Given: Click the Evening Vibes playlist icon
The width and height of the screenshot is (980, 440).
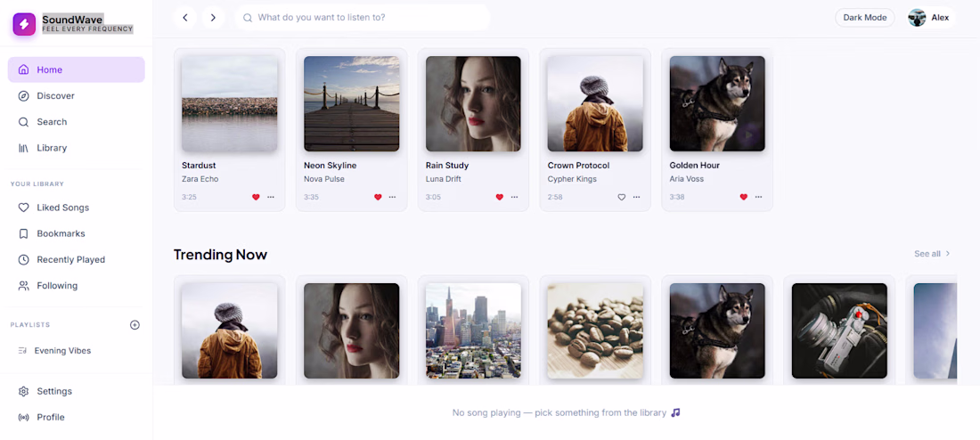Looking at the screenshot, I should click(x=22, y=351).
